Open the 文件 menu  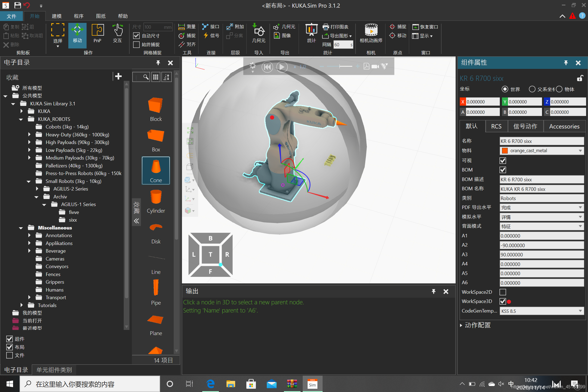tap(11, 16)
